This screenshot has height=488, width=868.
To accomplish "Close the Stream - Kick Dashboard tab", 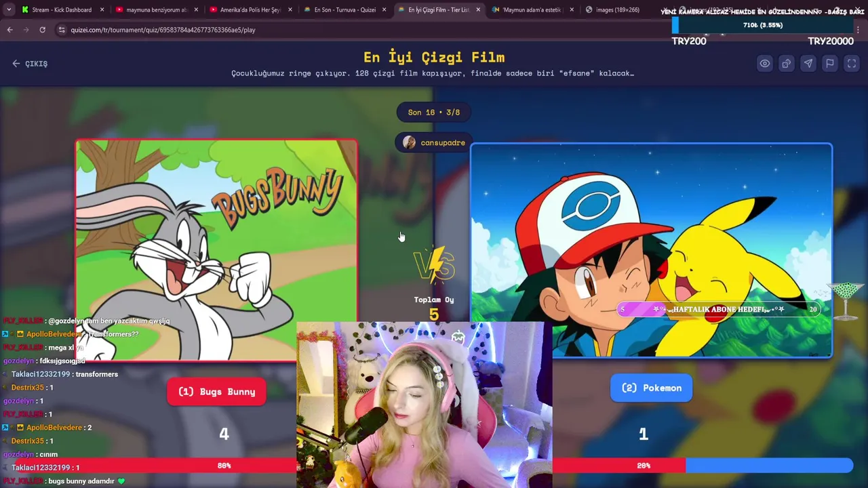I will coord(102,9).
